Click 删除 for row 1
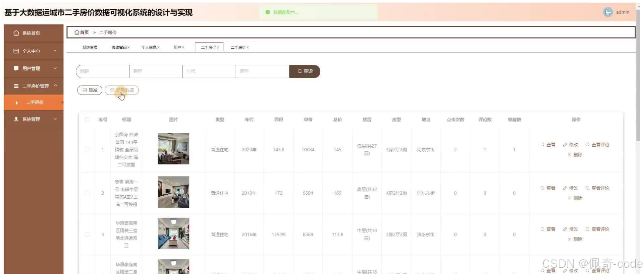The height and width of the screenshot is (274, 644). point(575,155)
